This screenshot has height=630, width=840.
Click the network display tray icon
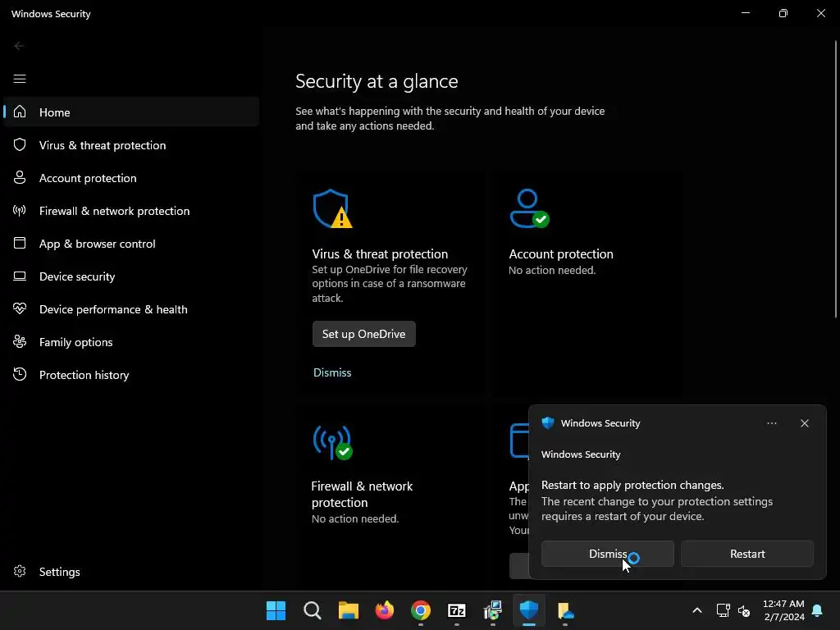click(723, 610)
